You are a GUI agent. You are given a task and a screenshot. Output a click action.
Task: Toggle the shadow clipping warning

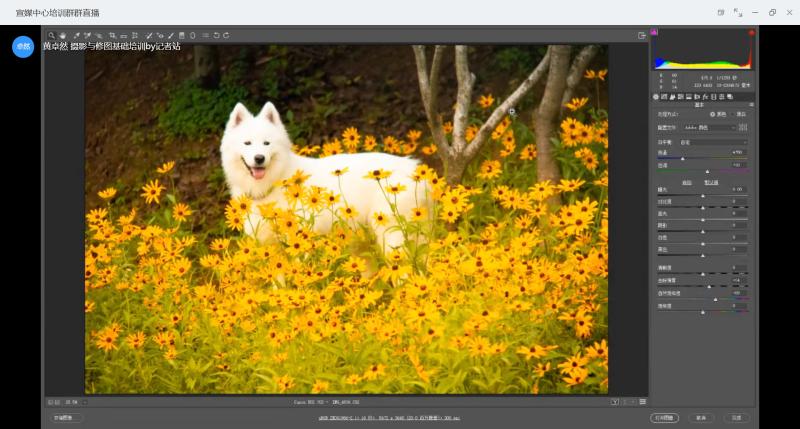(655, 32)
